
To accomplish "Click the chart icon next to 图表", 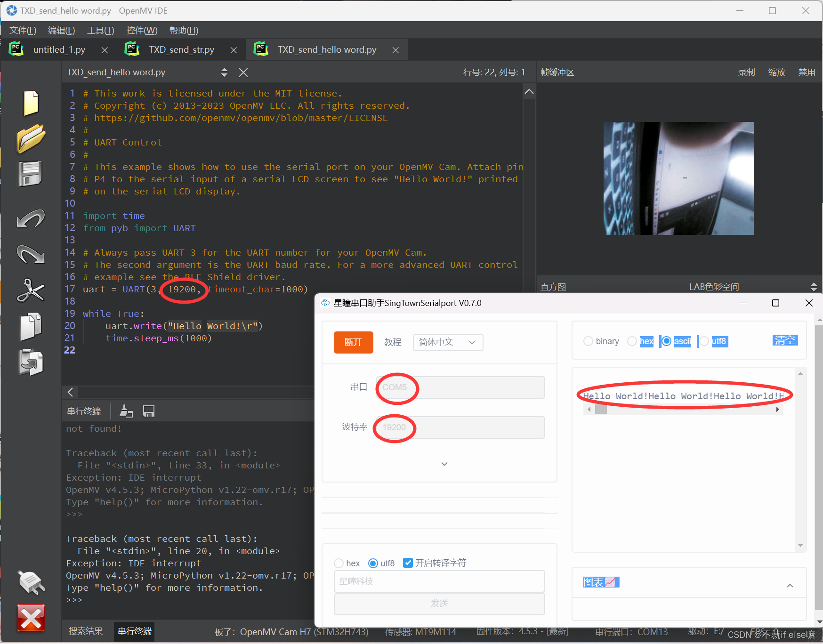I will [610, 582].
